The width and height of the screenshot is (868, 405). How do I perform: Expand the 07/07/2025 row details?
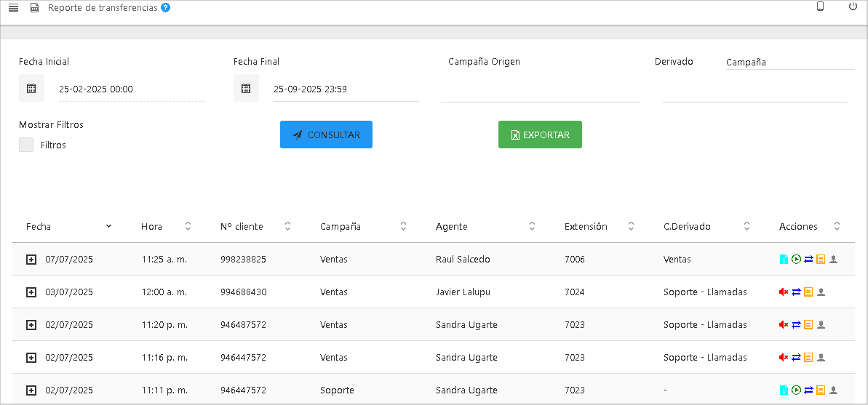(x=31, y=260)
